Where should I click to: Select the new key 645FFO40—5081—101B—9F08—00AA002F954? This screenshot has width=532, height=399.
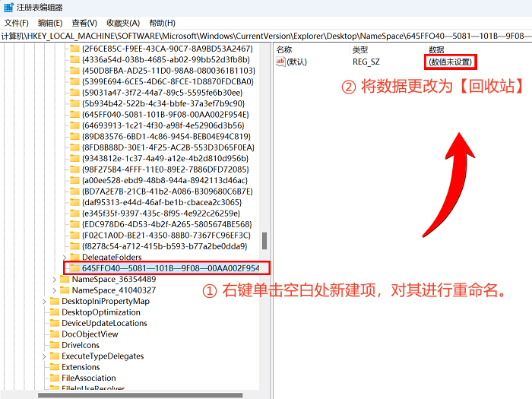[x=170, y=268]
